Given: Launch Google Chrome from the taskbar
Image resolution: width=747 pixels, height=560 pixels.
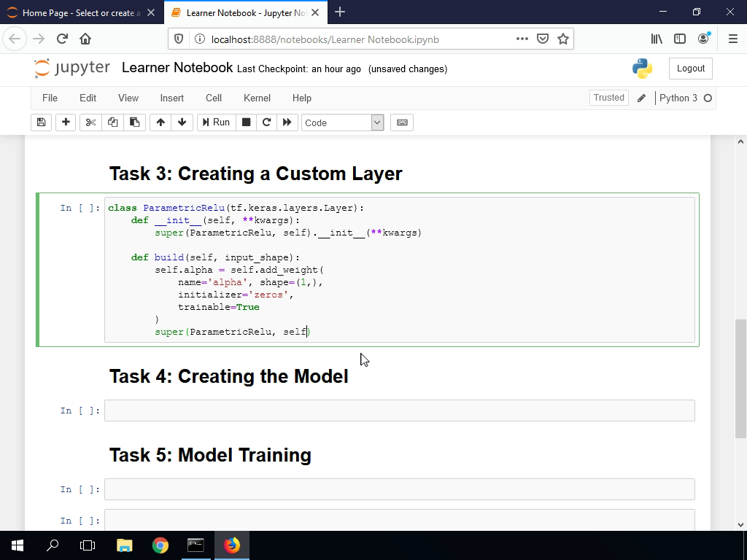Looking at the screenshot, I should (x=160, y=545).
